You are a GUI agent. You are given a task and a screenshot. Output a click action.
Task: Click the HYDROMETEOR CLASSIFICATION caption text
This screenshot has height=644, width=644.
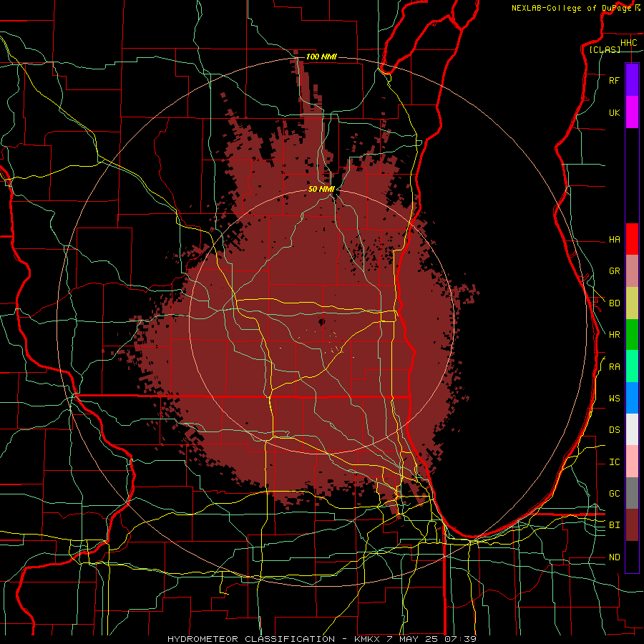click(x=251, y=639)
